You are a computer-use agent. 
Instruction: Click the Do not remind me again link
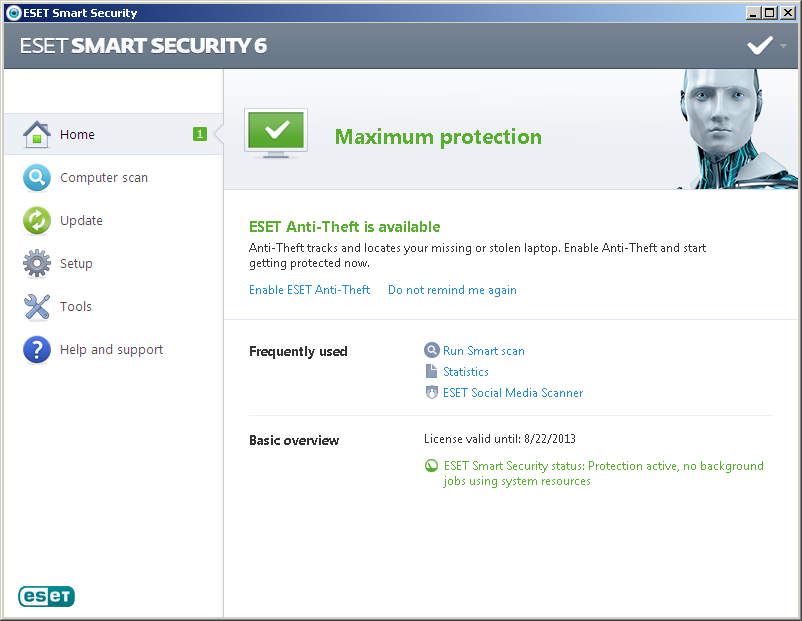pos(452,290)
